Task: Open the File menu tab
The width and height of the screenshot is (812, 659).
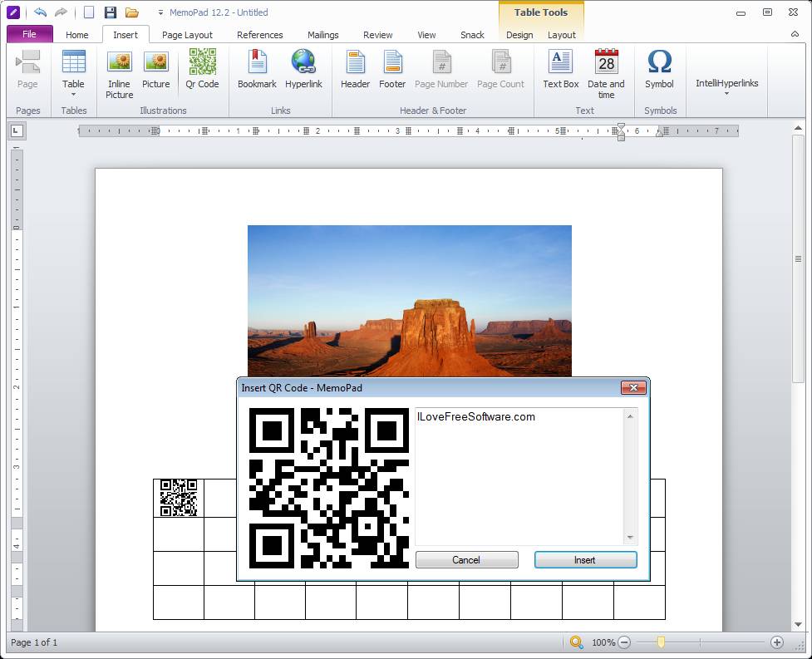Action: [30, 34]
